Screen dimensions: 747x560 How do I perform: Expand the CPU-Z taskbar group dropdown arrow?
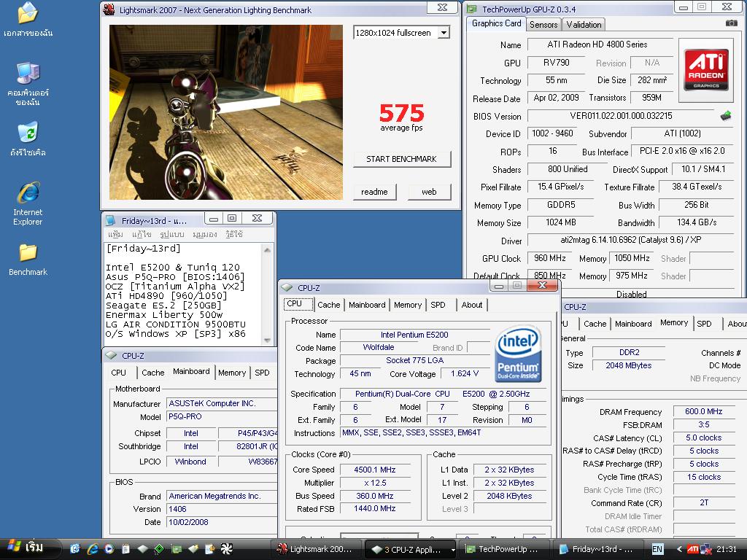pos(452,550)
